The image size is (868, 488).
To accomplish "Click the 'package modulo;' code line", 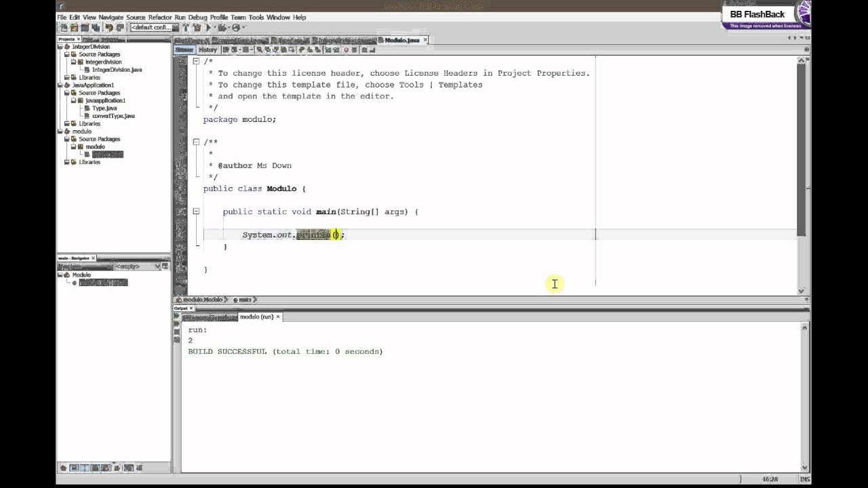I will click(239, 119).
